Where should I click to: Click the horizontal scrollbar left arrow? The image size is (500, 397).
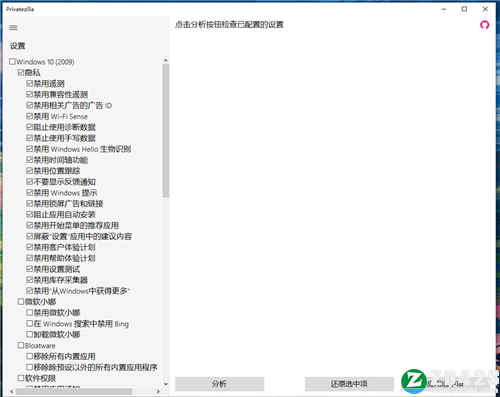click(x=12, y=391)
